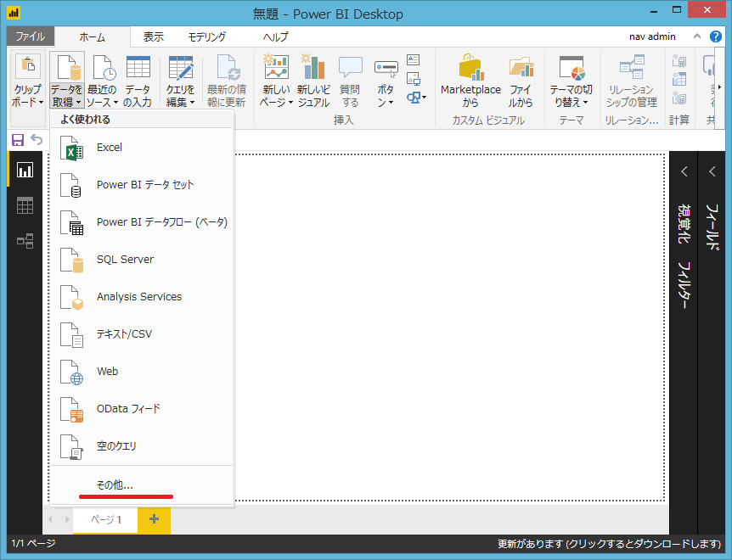732x560 pixels.
Task: Open the shapes insert dropdown
Action: tap(416, 98)
